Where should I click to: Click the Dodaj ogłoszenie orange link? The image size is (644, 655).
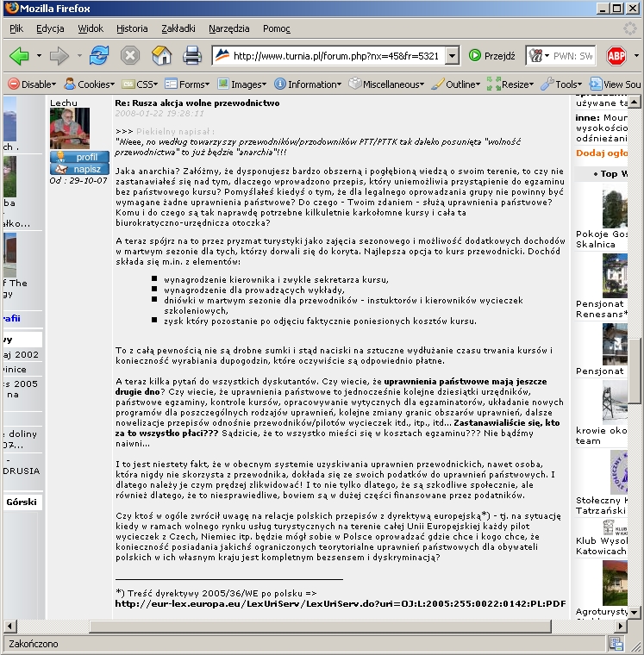pos(602,153)
